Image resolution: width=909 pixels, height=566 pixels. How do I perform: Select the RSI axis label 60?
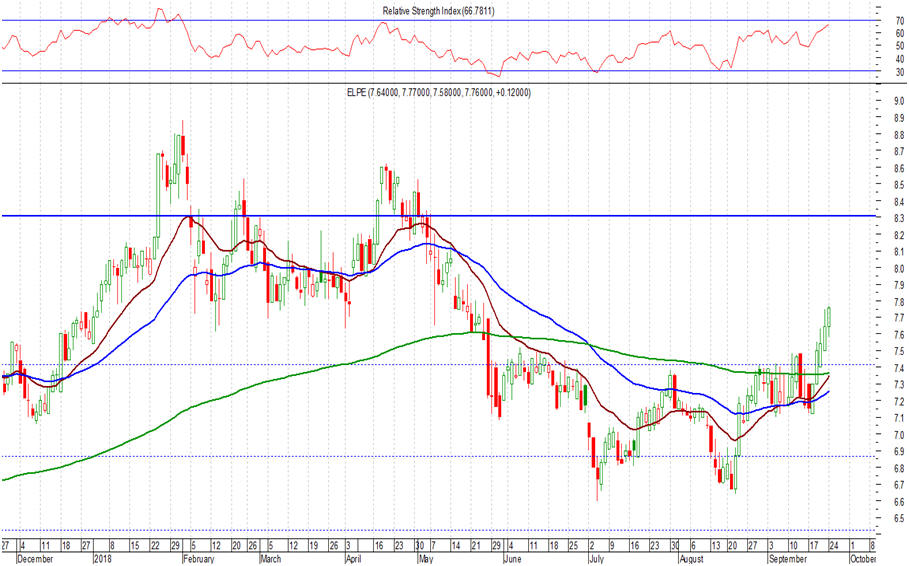pos(900,34)
